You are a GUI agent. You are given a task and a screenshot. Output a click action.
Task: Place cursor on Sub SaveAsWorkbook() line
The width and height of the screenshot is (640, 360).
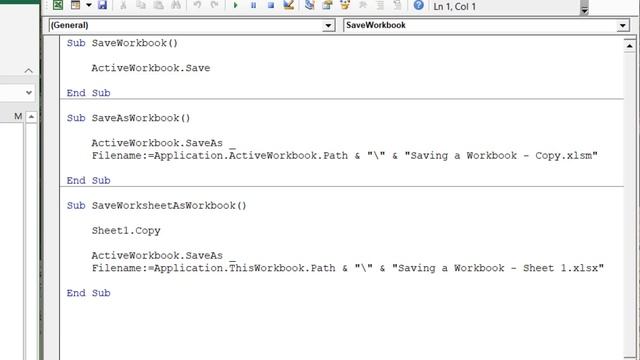coord(129,118)
